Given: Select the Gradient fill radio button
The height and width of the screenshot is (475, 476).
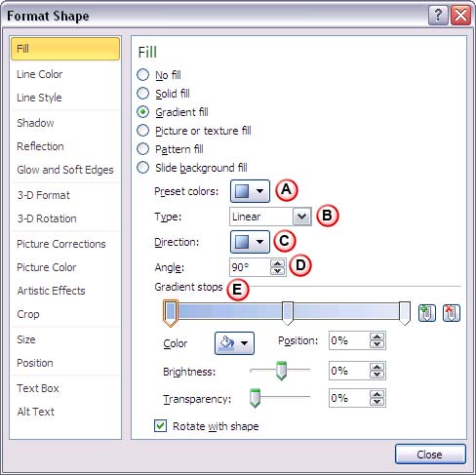Looking at the screenshot, I should click(142, 112).
